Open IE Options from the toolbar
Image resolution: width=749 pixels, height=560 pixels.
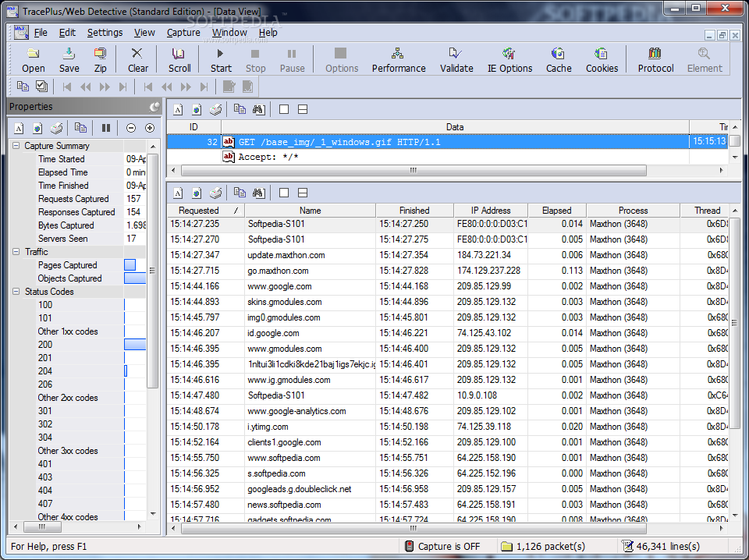tap(509, 60)
